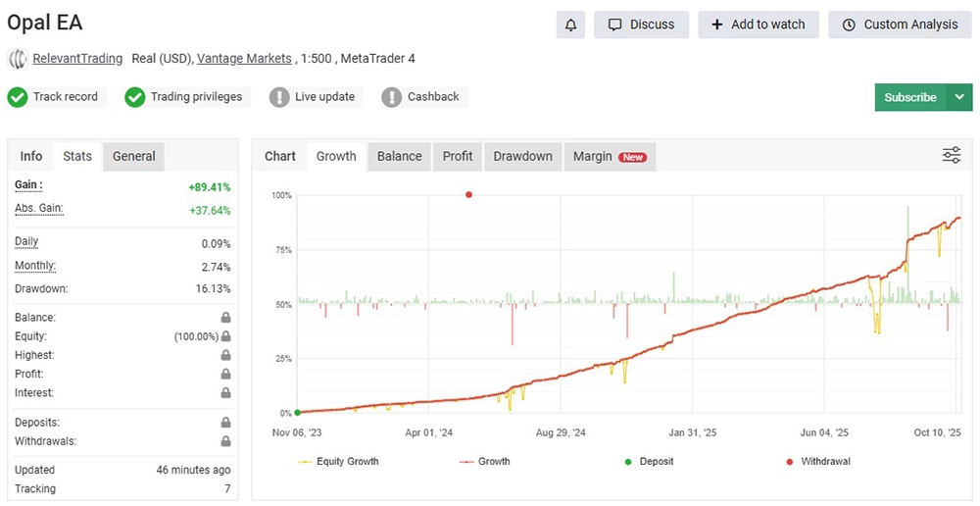
Task: Click the Live update warning icon
Action: point(279,97)
